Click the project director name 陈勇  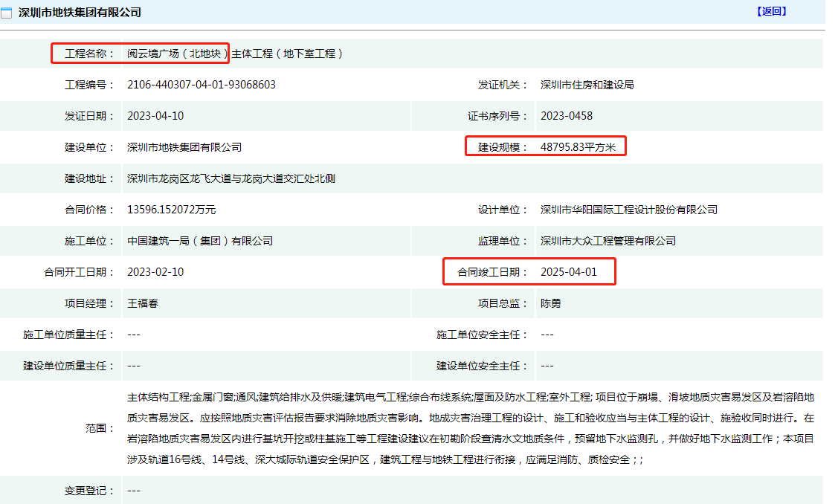click(x=550, y=303)
